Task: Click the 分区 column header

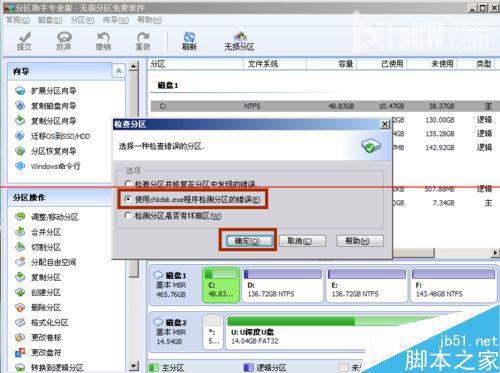Action: coord(196,64)
